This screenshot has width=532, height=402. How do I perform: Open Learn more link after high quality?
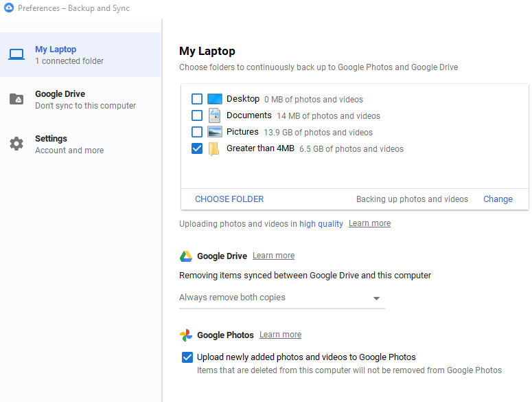coord(369,223)
